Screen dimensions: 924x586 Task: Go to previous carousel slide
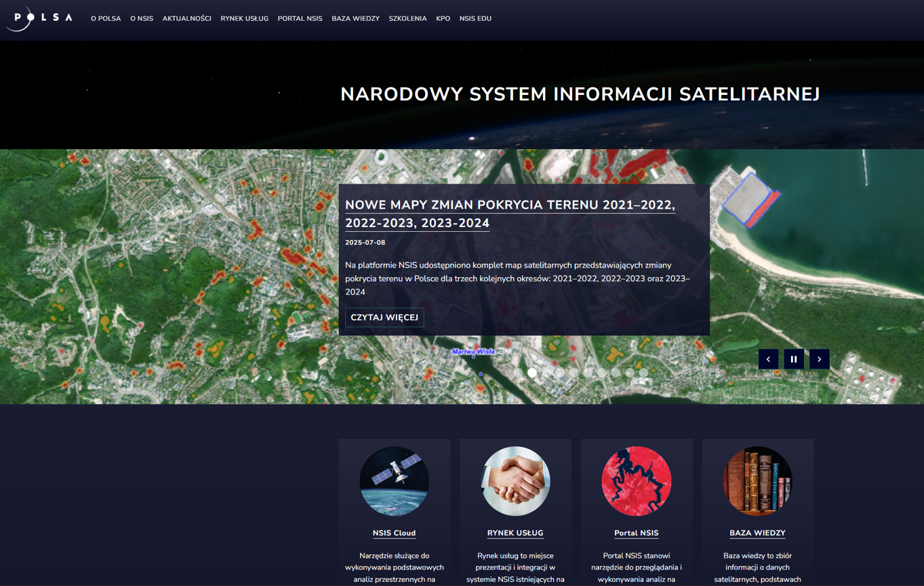[x=768, y=359]
